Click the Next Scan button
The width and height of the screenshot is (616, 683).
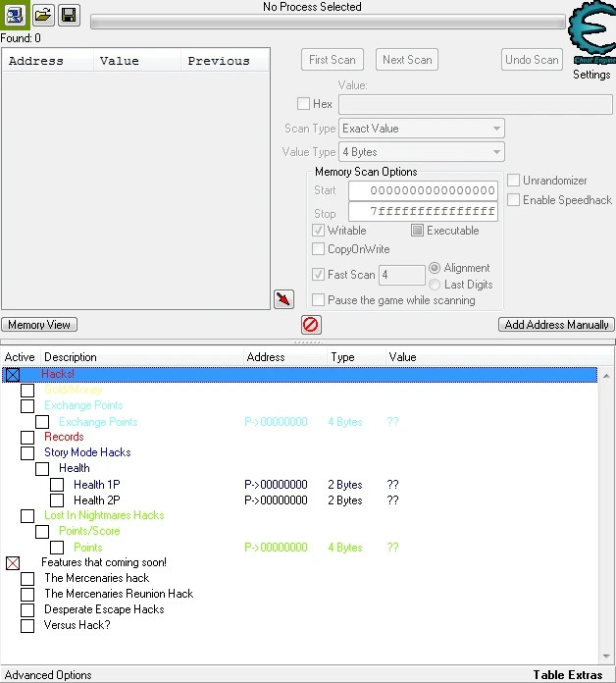point(407,60)
